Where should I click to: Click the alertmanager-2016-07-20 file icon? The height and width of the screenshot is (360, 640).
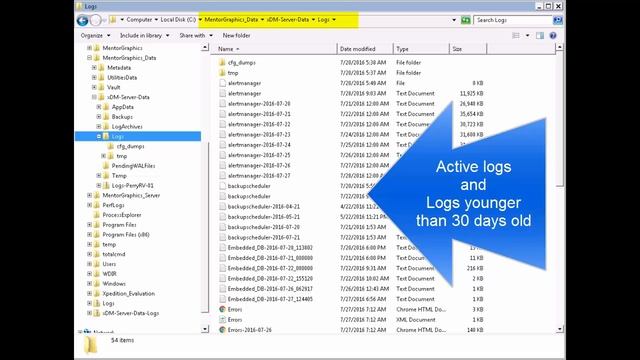[x=222, y=104]
